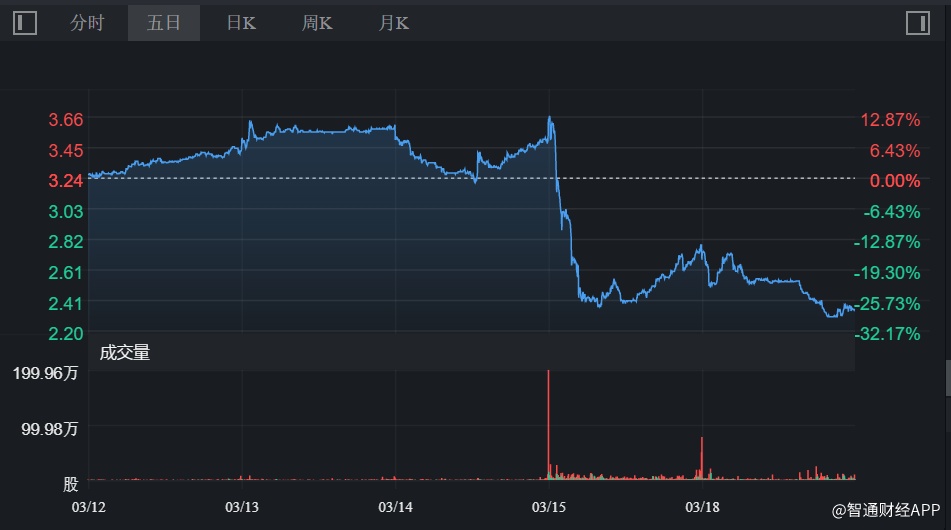The height and width of the screenshot is (530, 951).
Task: Click the 2.41 price axis label
Action: tap(66, 303)
